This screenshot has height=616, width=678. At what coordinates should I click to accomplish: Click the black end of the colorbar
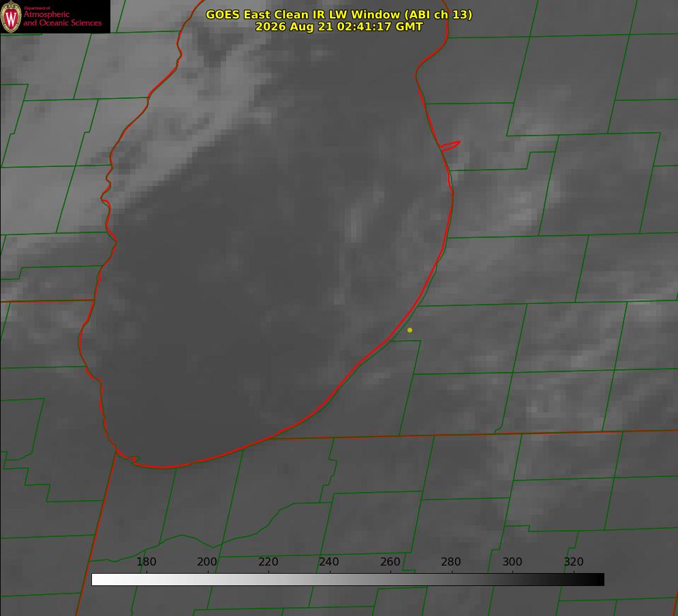(x=592, y=580)
